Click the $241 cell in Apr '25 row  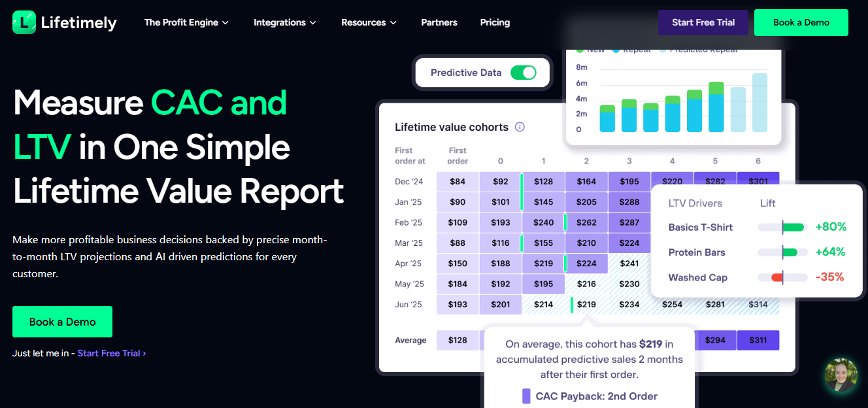tap(629, 263)
